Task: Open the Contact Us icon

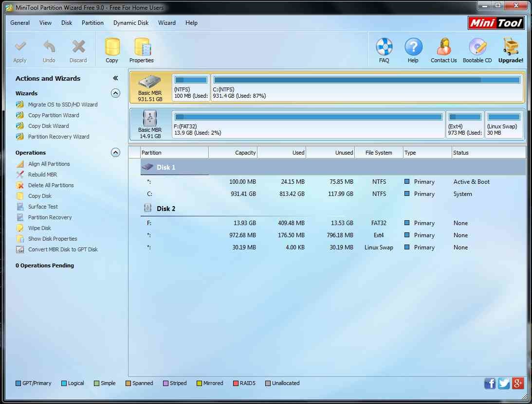Action: 443,47
